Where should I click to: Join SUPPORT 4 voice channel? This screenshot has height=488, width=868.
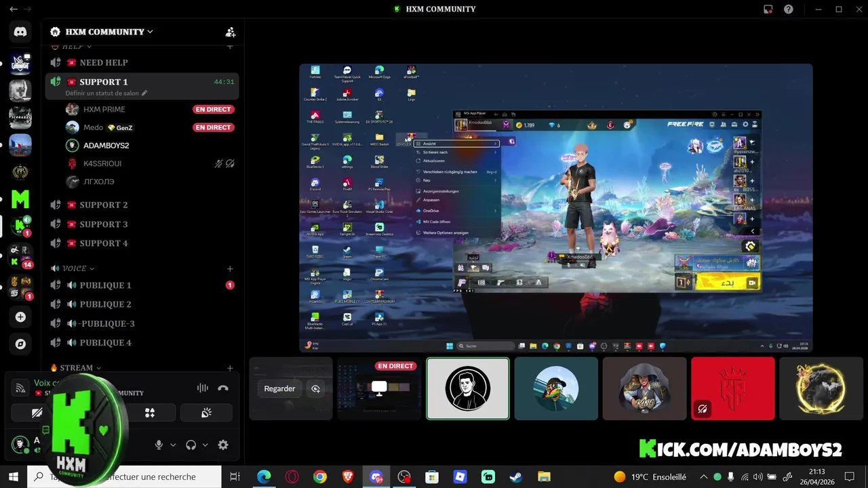click(x=142, y=243)
